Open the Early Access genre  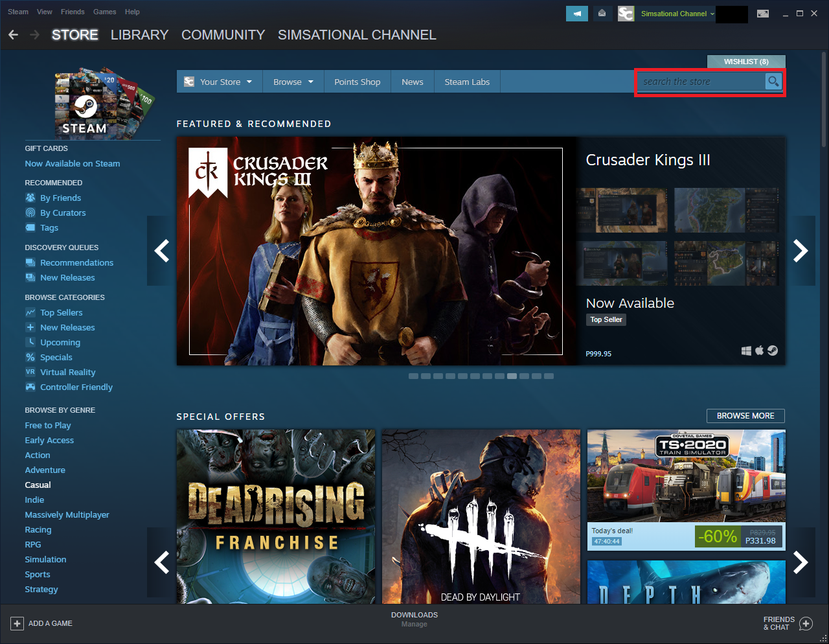click(49, 440)
